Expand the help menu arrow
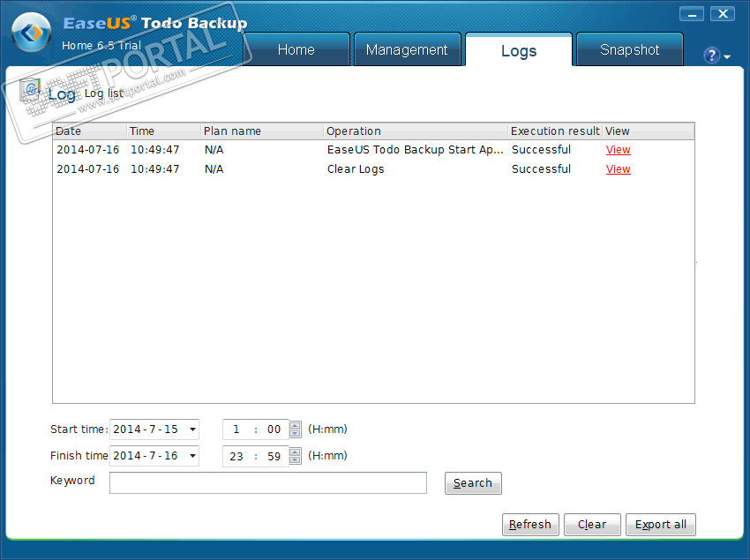 (727, 57)
